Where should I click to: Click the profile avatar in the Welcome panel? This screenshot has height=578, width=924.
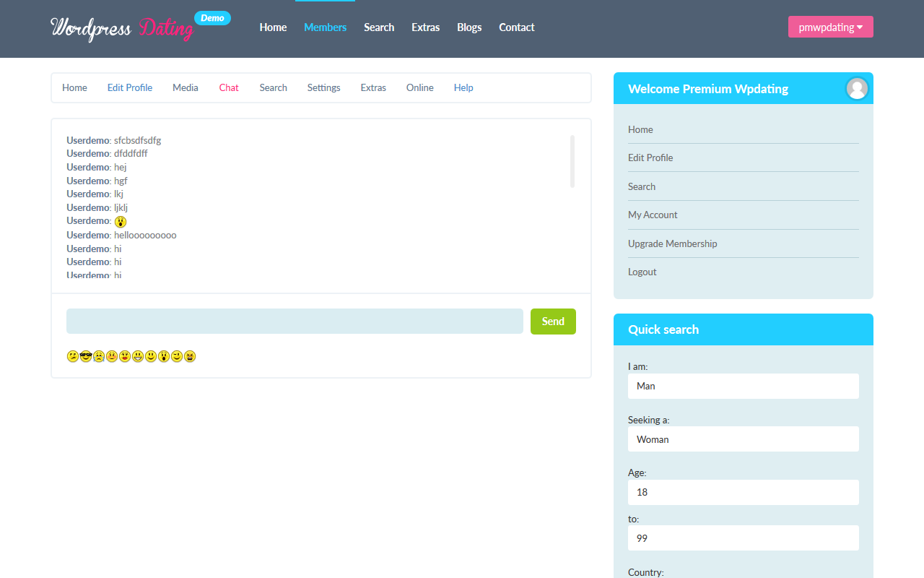click(857, 88)
